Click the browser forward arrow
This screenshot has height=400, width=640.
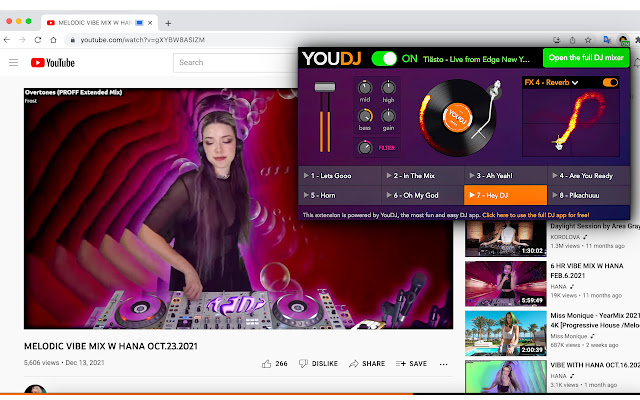(x=22, y=40)
